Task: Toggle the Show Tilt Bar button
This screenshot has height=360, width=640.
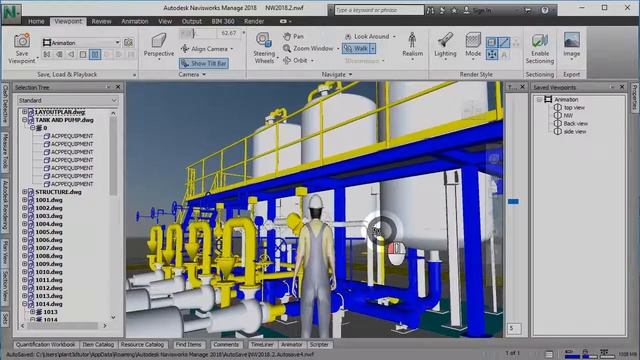Action: click(x=204, y=63)
